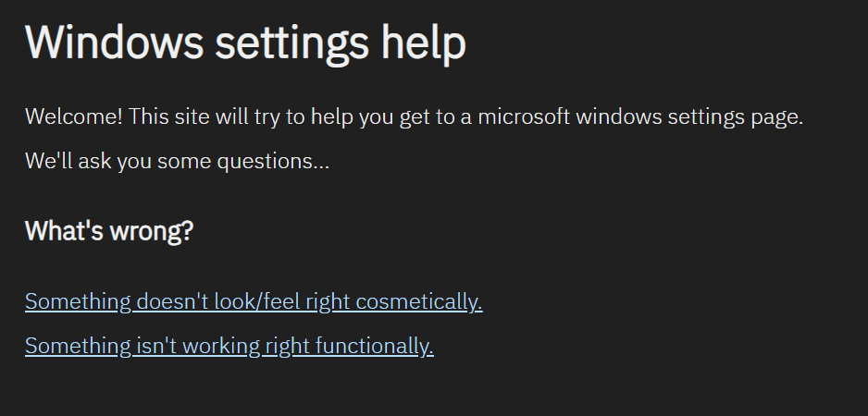The width and height of the screenshot is (868, 416).
Task: Click the word "questions..." in the second paragraph
Action: click(x=272, y=161)
